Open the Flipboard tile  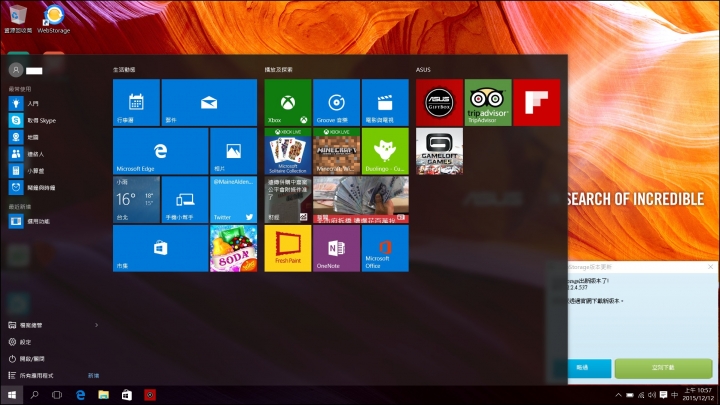537,102
